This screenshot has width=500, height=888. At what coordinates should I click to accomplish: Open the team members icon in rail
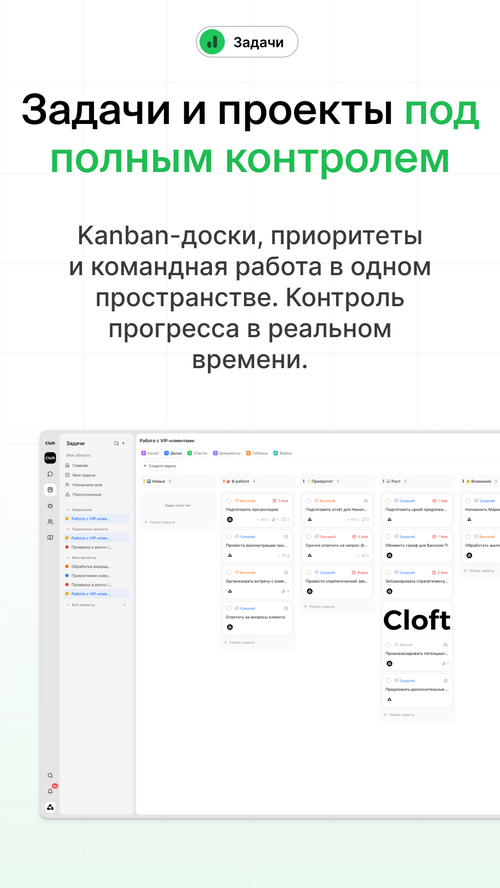[50, 522]
